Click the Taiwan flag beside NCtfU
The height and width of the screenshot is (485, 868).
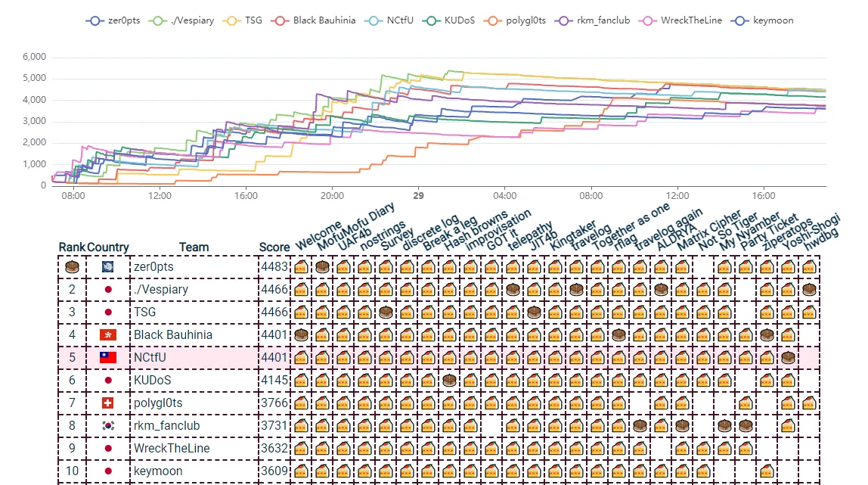(x=108, y=357)
